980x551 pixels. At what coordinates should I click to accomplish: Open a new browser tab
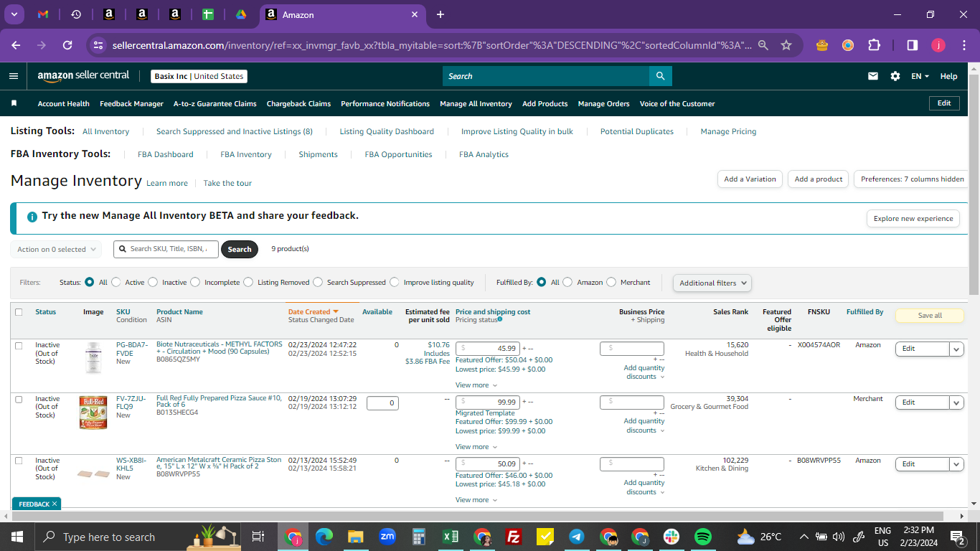coord(440,14)
